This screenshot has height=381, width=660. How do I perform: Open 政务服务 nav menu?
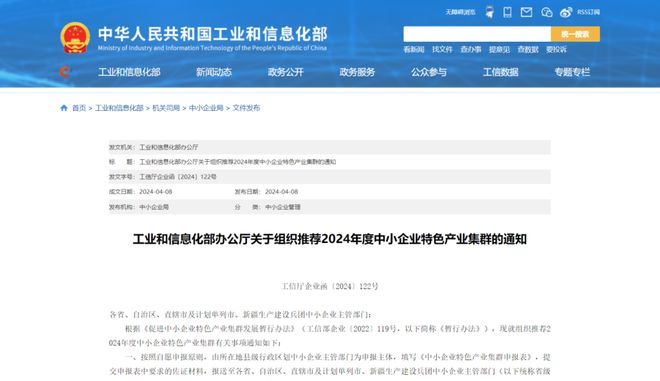[357, 72]
